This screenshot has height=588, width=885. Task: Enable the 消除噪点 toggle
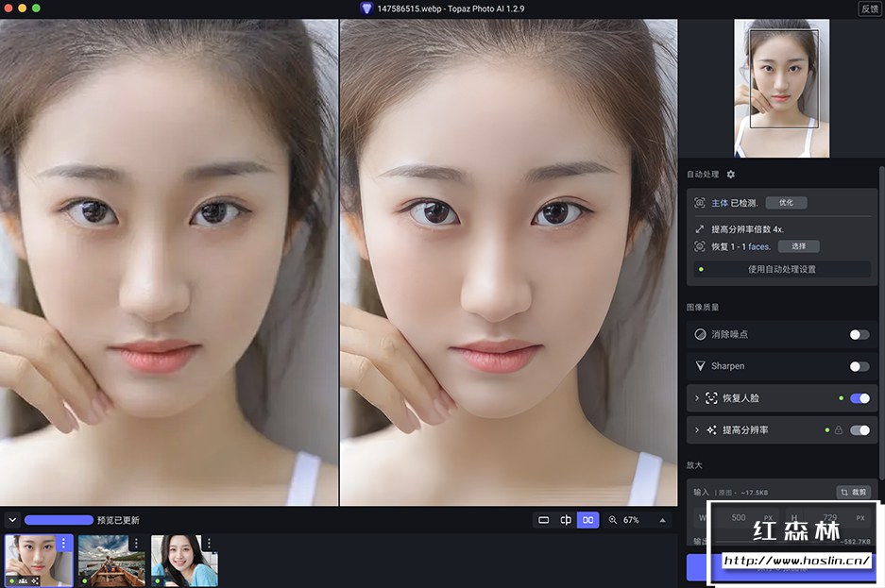point(859,334)
